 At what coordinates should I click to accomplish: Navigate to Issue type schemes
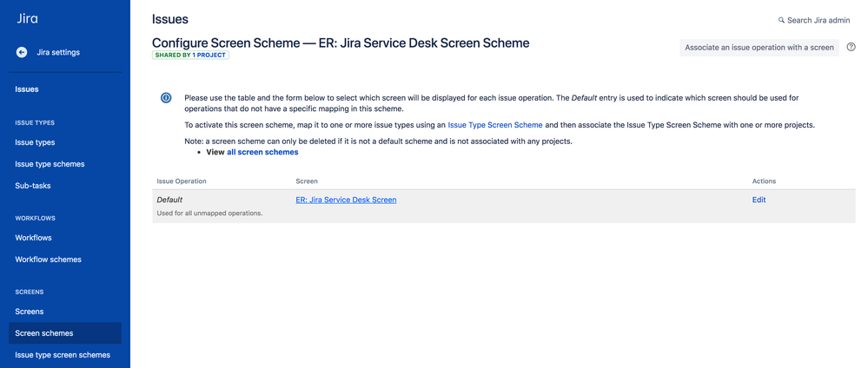pyautogui.click(x=50, y=164)
